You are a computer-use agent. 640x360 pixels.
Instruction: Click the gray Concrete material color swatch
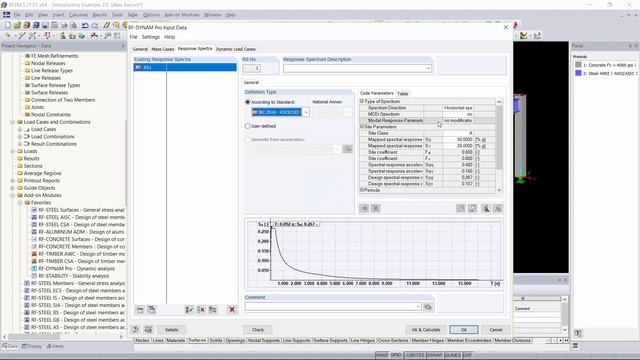point(578,65)
